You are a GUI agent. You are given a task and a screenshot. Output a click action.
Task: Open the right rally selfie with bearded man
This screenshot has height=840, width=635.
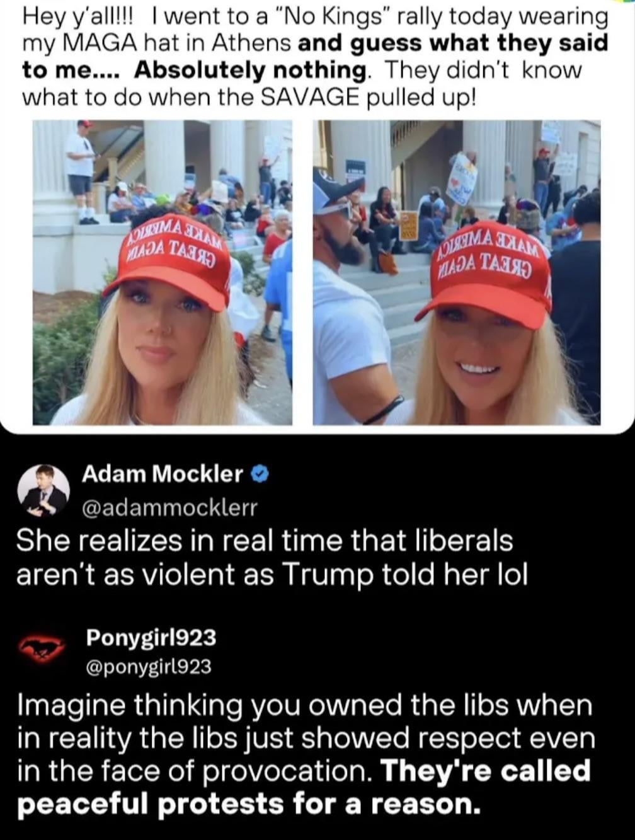(456, 272)
